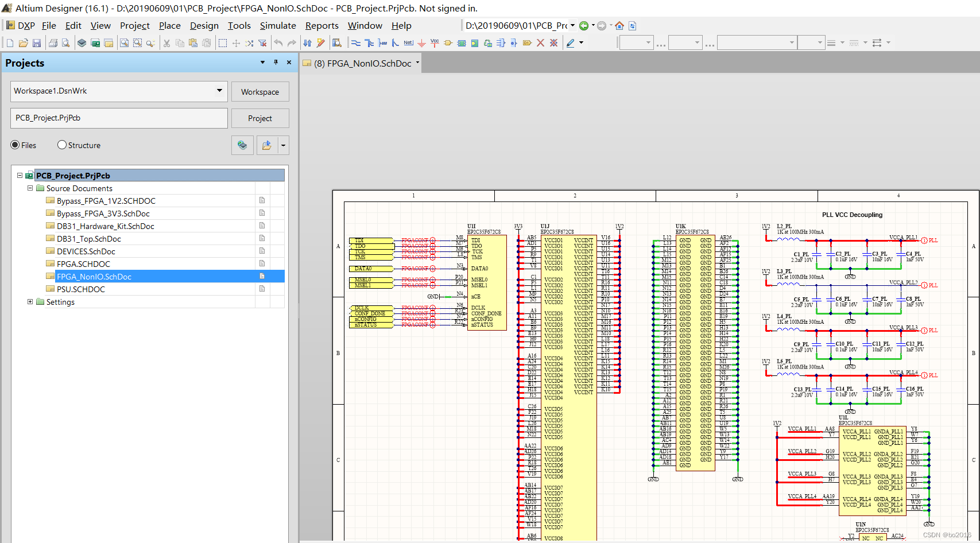
Task: Activate the rectangular selection tool
Action: (x=223, y=43)
